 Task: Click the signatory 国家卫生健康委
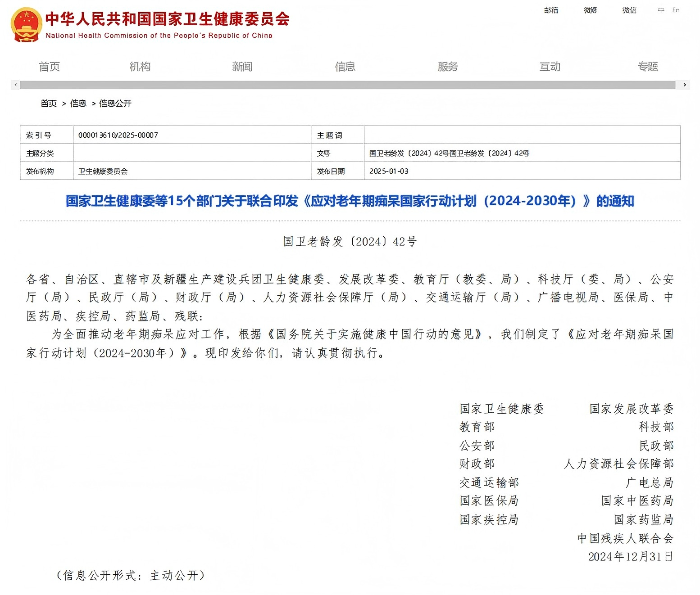coord(502,409)
